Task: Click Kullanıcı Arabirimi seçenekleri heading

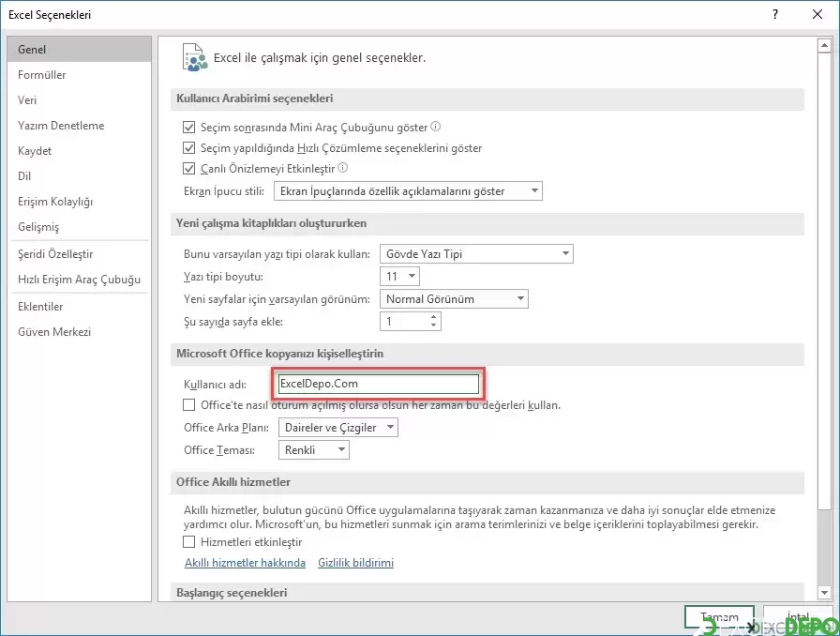Action: pyautogui.click(x=254, y=98)
